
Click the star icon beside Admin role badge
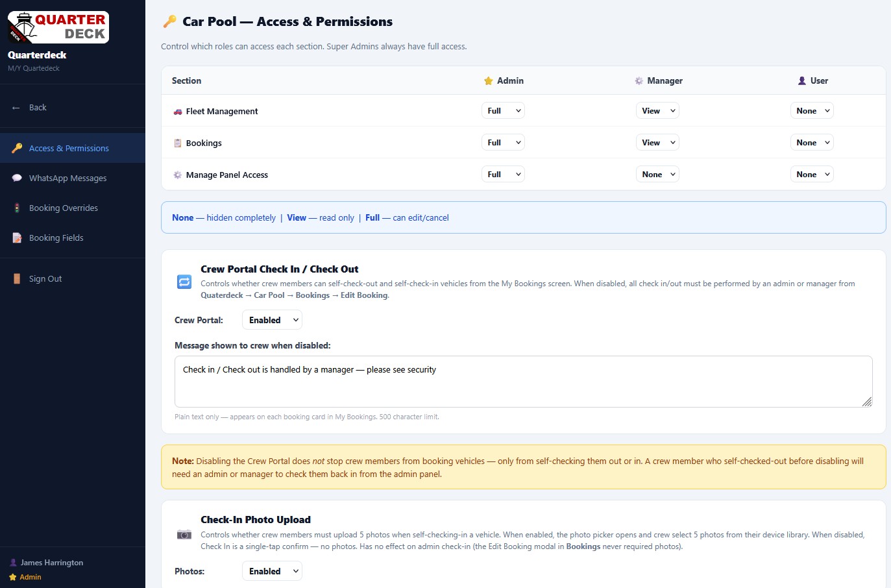13,577
